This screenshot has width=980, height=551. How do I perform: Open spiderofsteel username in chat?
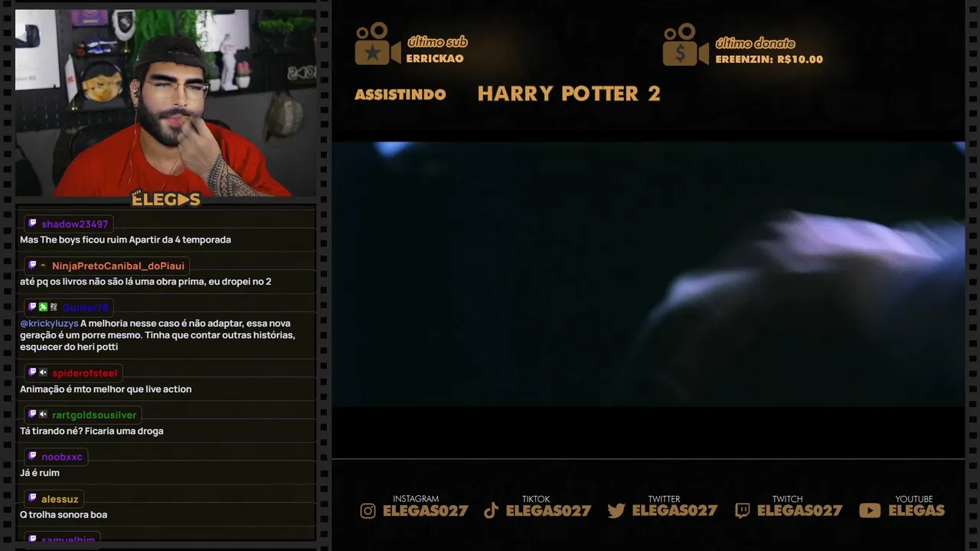tap(85, 373)
